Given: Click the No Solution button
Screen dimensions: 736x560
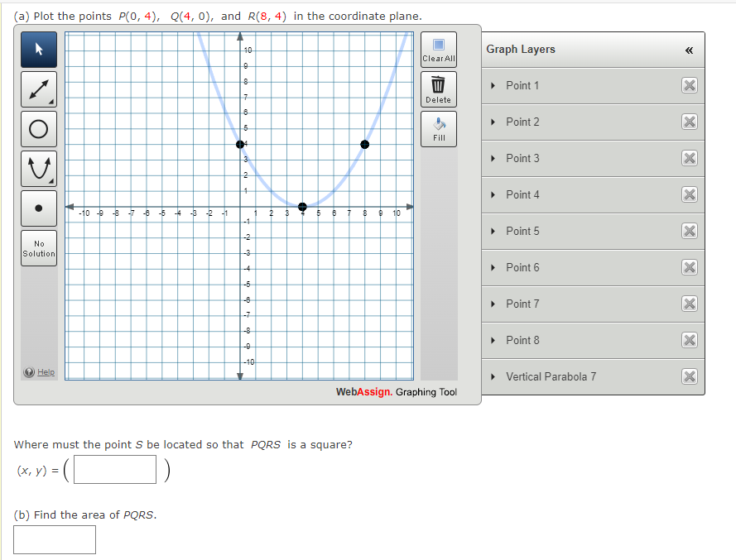Looking at the screenshot, I should 39,248.
